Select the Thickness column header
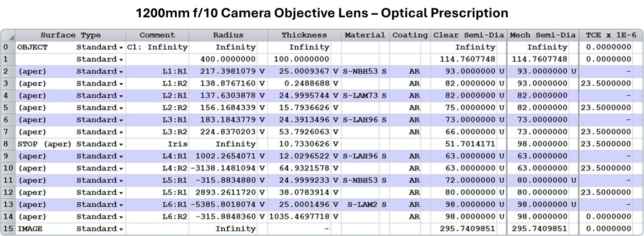 click(x=304, y=35)
